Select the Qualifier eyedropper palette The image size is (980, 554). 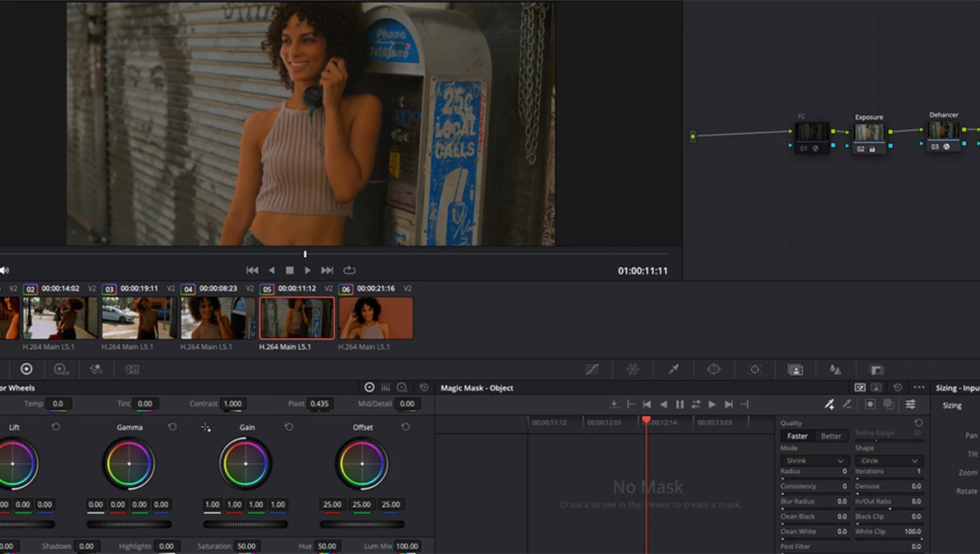click(x=673, y=370)
